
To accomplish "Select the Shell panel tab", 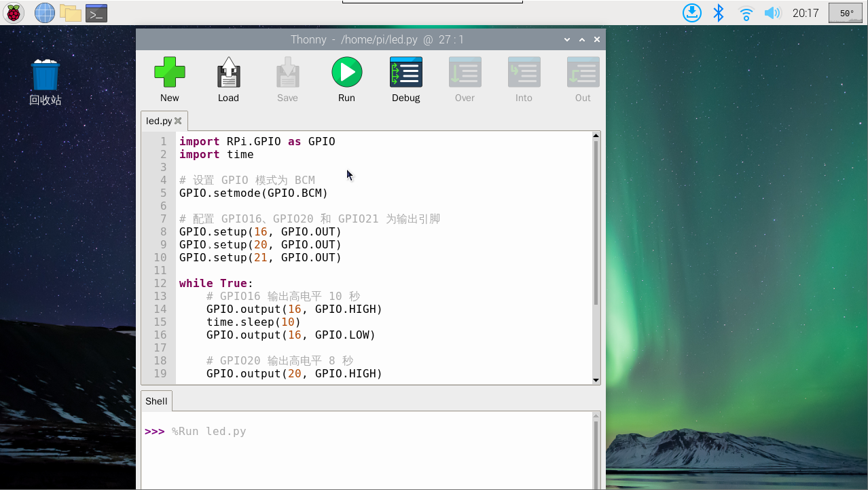I will (156, 401).
